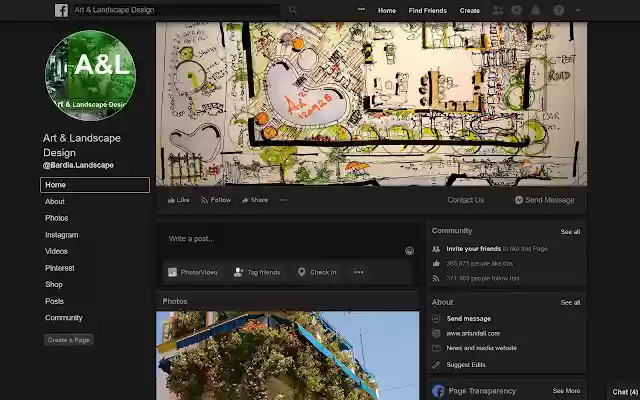Image resolution: width=640 pixels, height=400 pixels.
Task: Open Pinterest in page sidebar
Action: [60, 268]
